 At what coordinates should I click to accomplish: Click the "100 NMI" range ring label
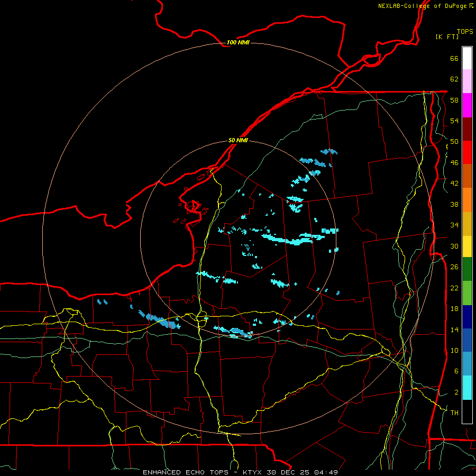point(238,42)
